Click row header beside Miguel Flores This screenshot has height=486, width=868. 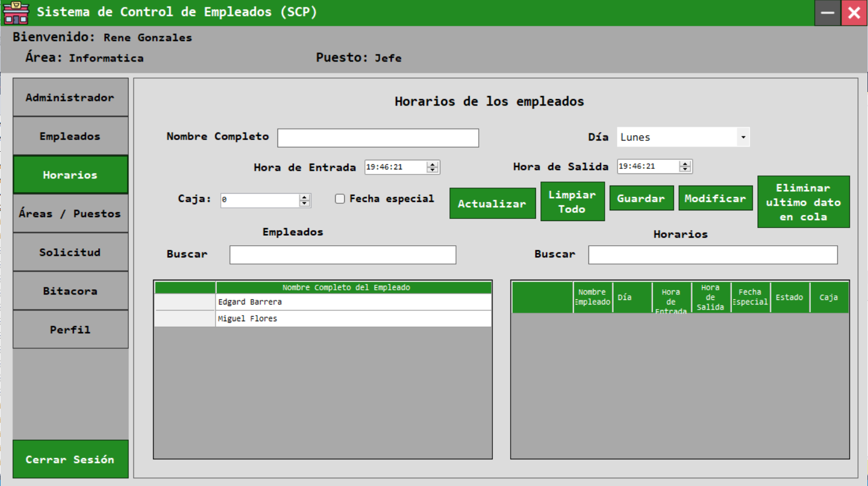[185, 319]
